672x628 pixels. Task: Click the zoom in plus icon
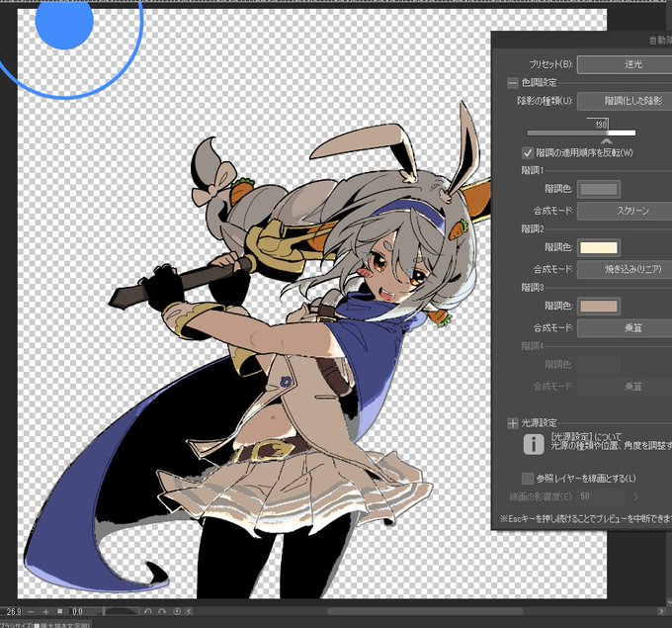point(45,612)
